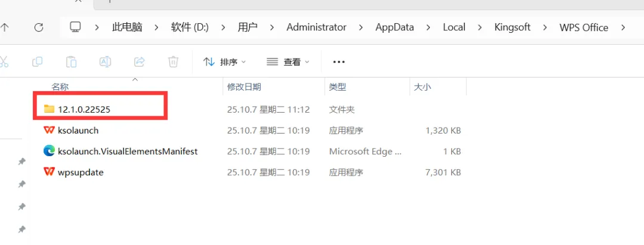Go to 软件 (D:) in breadcrumb path

tap(190, 27)
